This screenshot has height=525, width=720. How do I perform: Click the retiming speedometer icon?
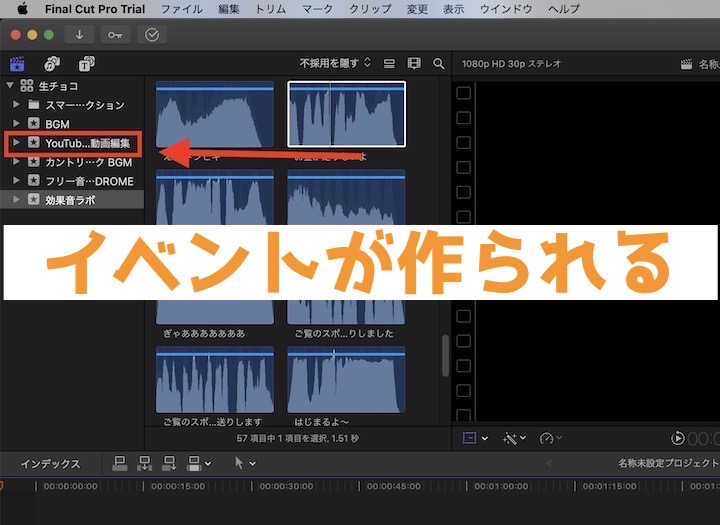click(x=546, y=438)
